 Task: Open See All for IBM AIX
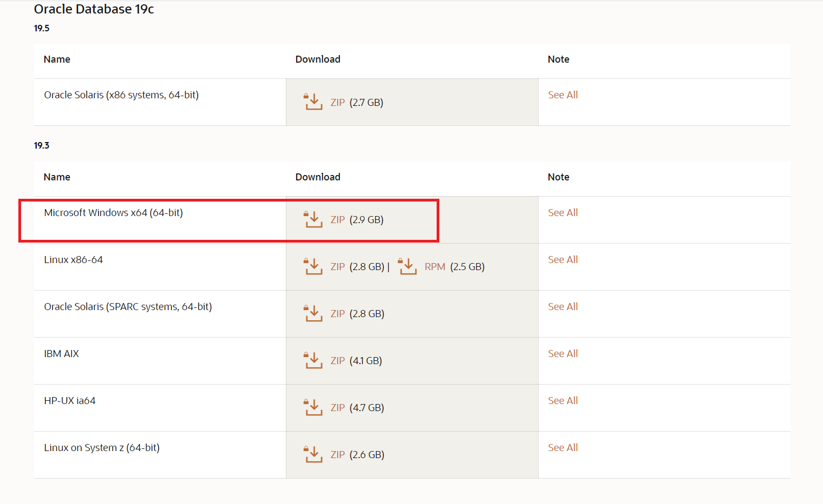(x=563, y=354)
